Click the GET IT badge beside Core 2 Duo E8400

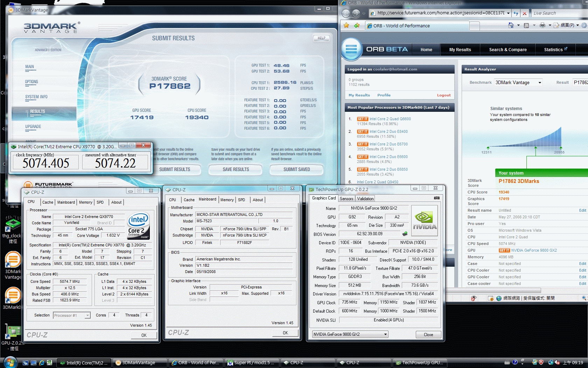point(363,131)
